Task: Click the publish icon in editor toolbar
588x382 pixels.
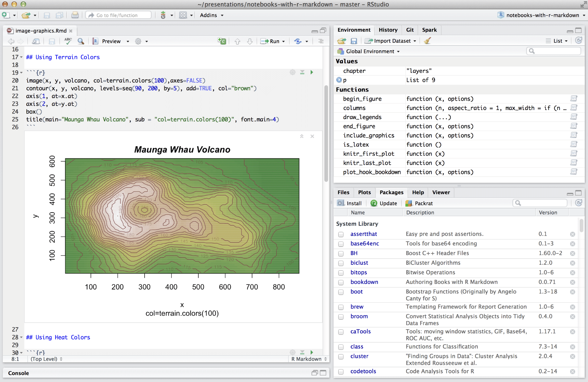Action: (298, 41)
